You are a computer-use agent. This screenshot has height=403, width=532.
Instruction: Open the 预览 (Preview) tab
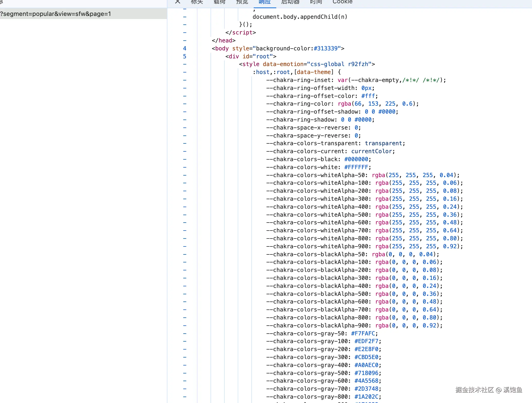tap(242, 2)
